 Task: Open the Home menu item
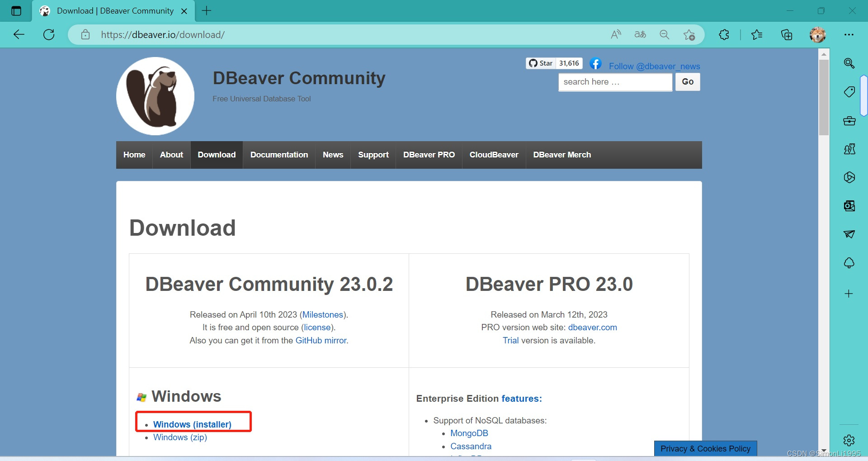click(x=134, y=155)
